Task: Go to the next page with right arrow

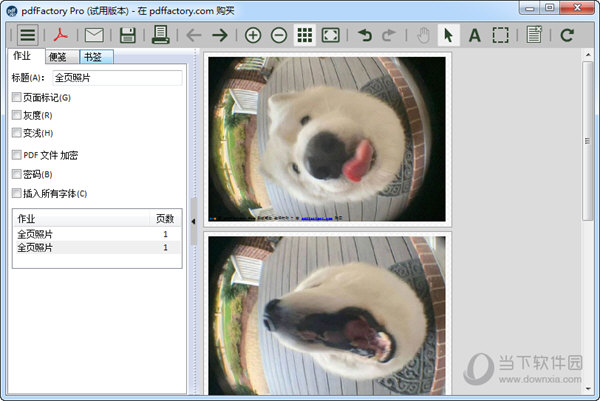Action: point(220,35)
